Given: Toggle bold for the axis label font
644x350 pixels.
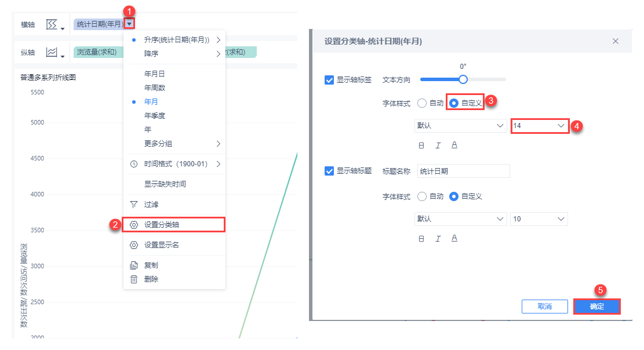Looking at the screenshot, I should (421, 145).
